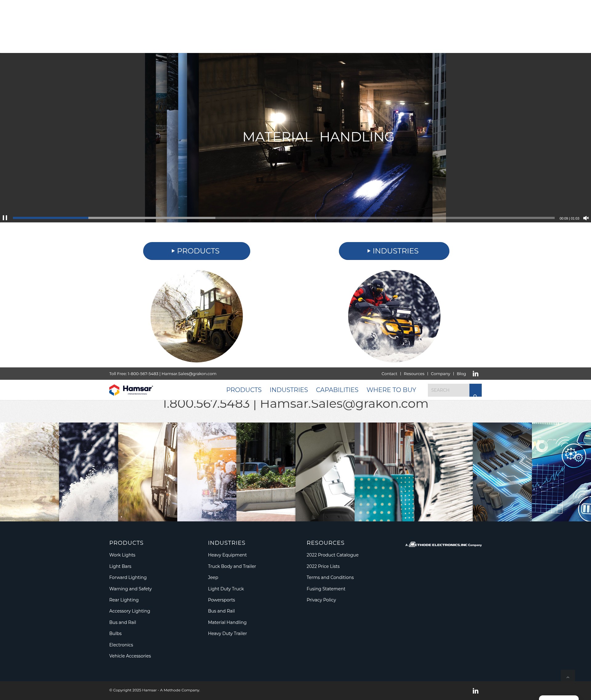
Task: Open the Company top bar link
Action: pos(440,374)
